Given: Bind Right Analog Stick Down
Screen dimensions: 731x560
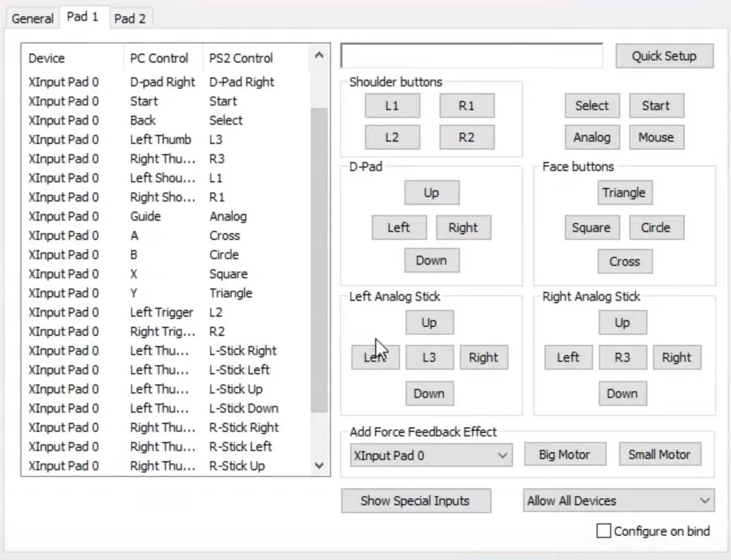Looking at the screenshot, I should pyautogui.click(x=623, y=393).
